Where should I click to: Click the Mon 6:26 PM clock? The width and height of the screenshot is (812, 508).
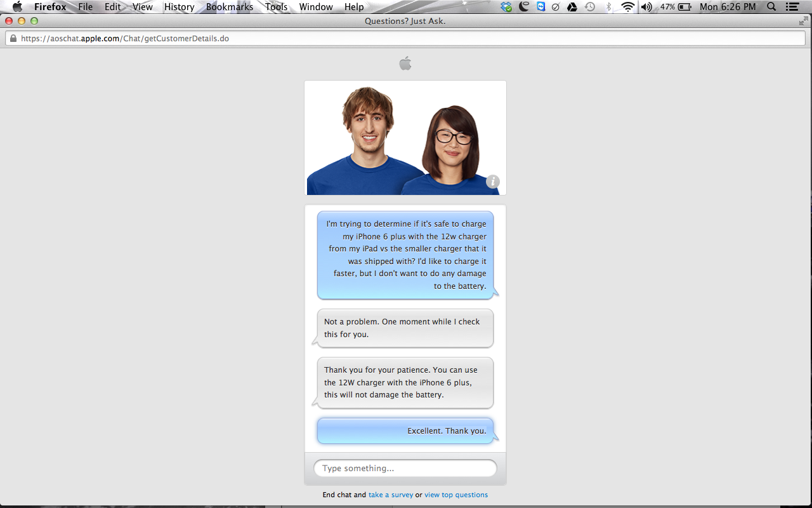click(x=728, y=7)
